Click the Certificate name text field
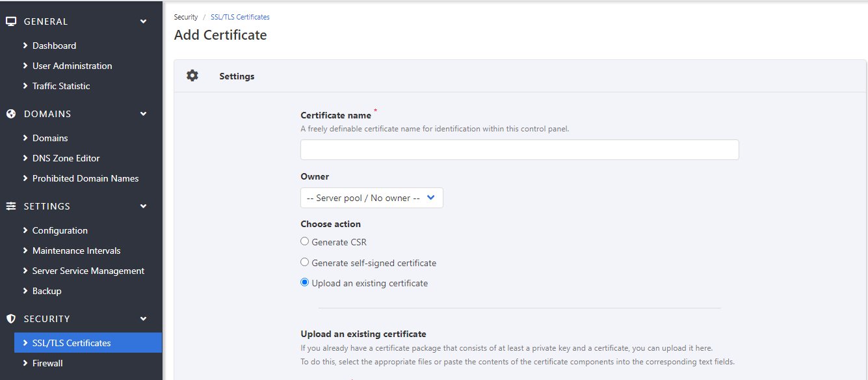868x380 pixels. (x=519, y=150)
